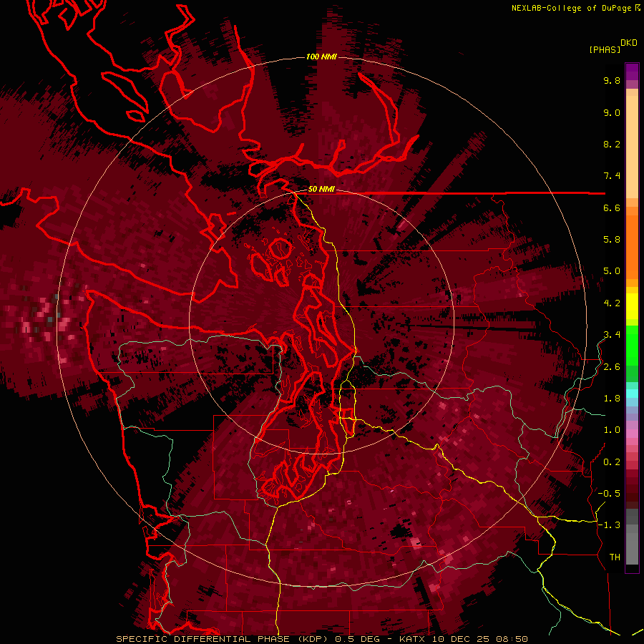The width and height of the screenshot is (644, 644).
Task: Click the 4.2 color scale value
Action: 612,303
